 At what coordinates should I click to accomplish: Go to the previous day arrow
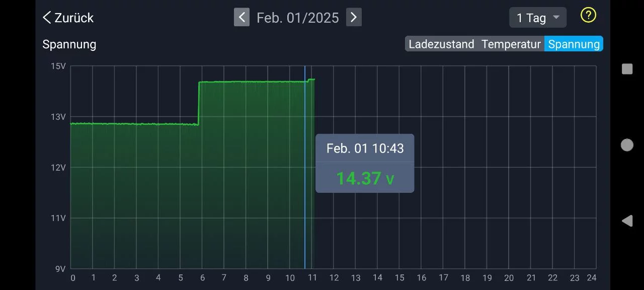click(242, 18)
